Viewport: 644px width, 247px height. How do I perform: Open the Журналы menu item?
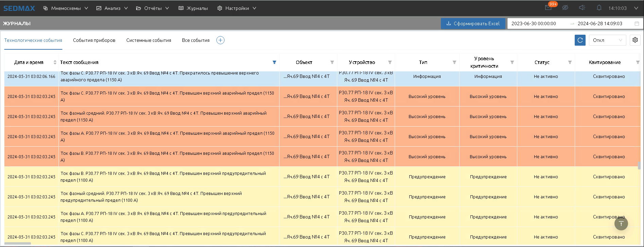(x=193, y=8)
